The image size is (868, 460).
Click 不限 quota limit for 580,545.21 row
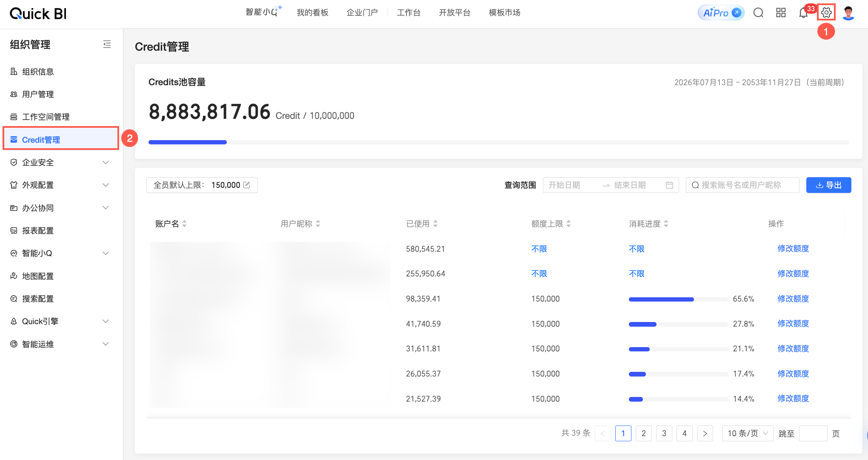click(x=539, y=249)
